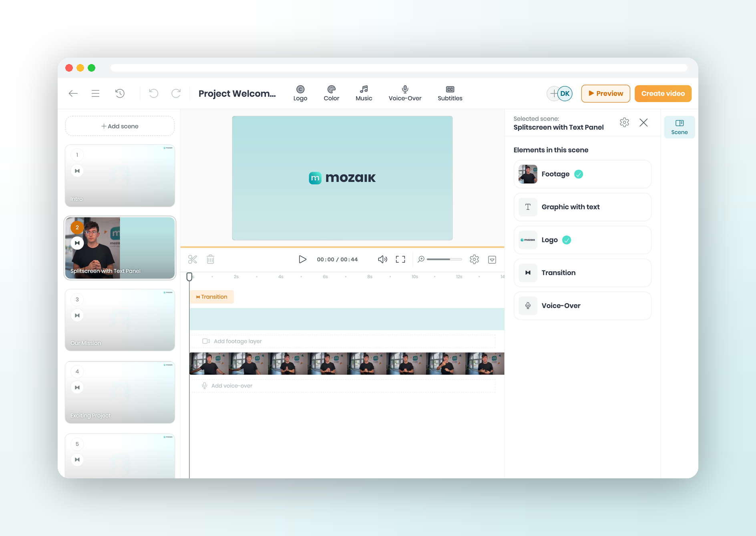This screenshot has width=756, height=536.
Task: Open the Footage element
Action: point(583,174)
